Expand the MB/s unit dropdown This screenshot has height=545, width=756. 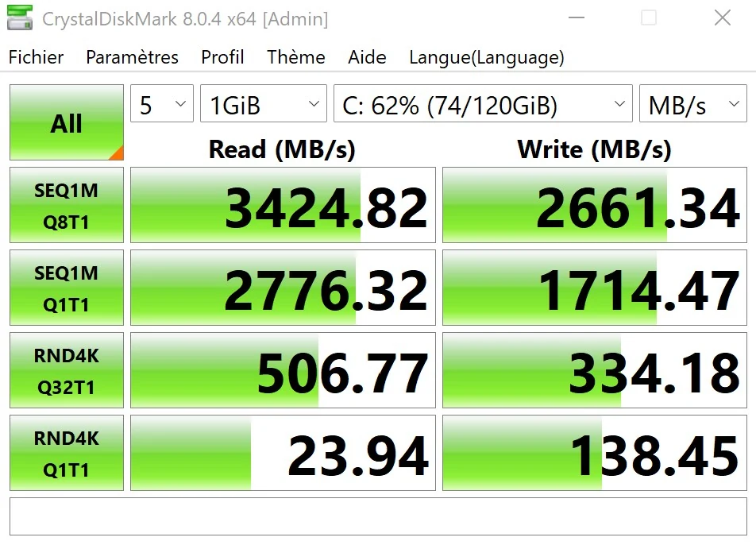pos(693,104)
